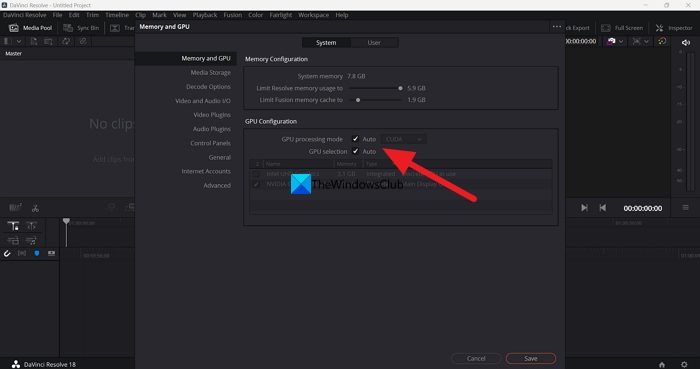Click the Cancel button
Screen dimensions: 700x369
(476, 358)
